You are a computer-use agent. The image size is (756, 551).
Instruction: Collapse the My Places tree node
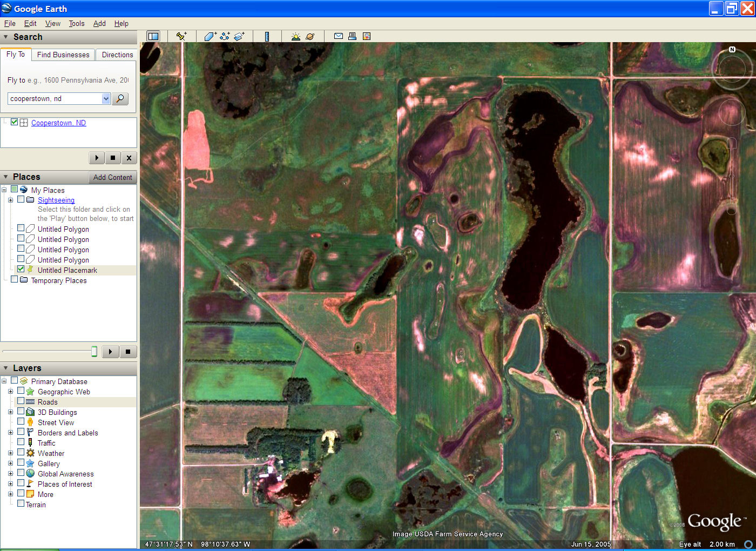pos(4,190)
